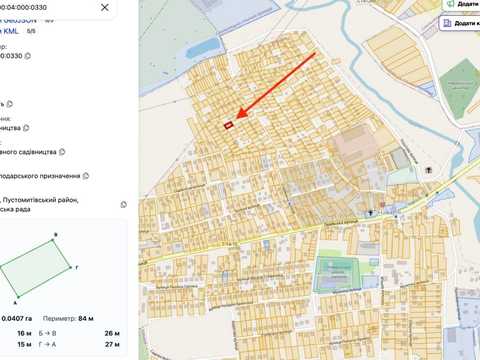Copy the cadastral number ending in 0330
Viewport: 480px width, 360px height.
pyautogui.click(x=28, y=56)
